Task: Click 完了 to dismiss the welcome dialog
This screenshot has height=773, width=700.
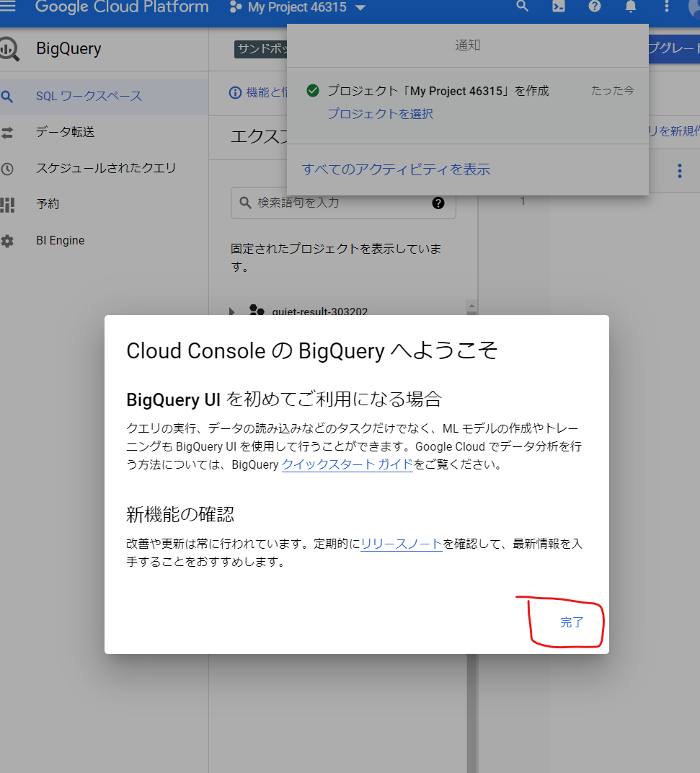Action: (x=572, y=622)
